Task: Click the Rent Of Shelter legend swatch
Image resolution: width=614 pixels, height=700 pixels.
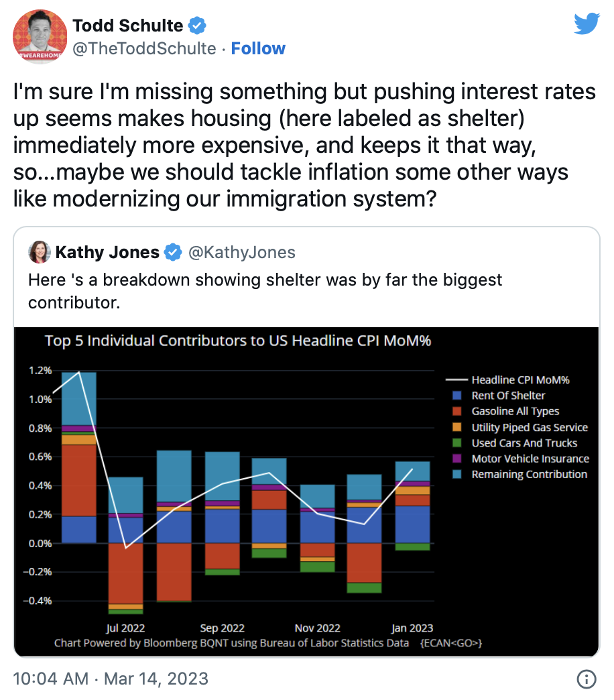Action: 458,396
